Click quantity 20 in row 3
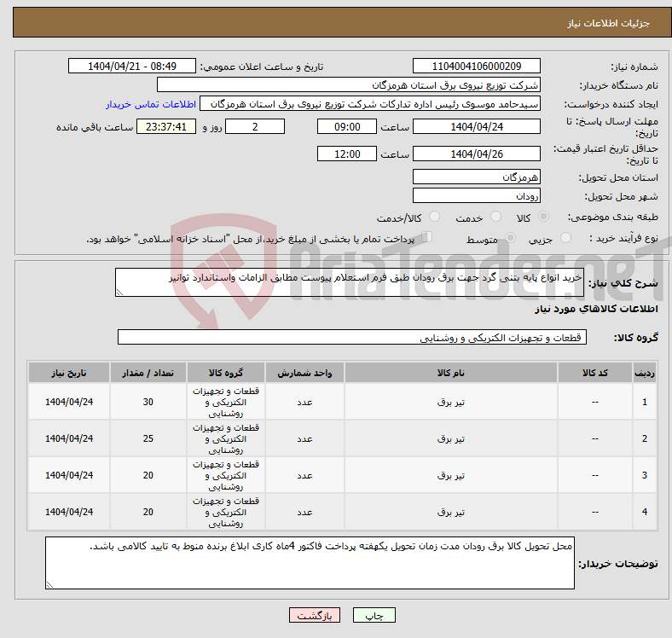This screenshot has width=672, height=638. 148,475
